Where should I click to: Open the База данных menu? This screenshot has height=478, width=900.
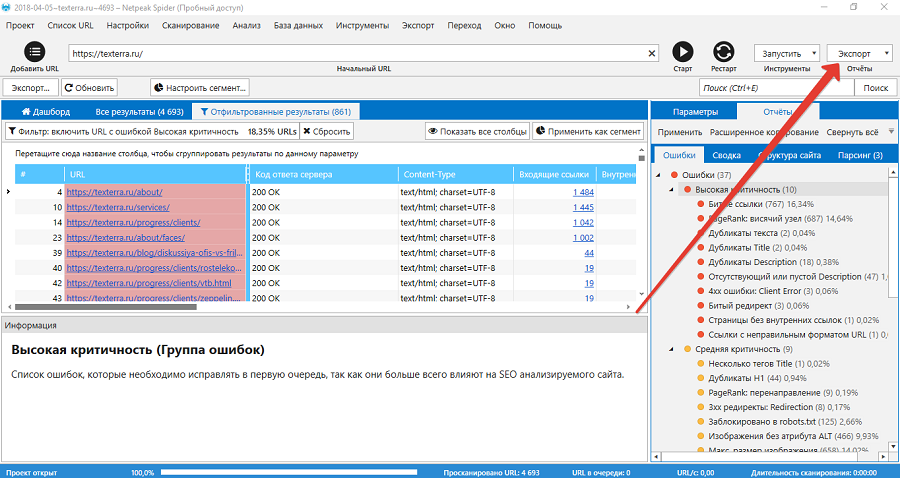(x=298, y=25)
